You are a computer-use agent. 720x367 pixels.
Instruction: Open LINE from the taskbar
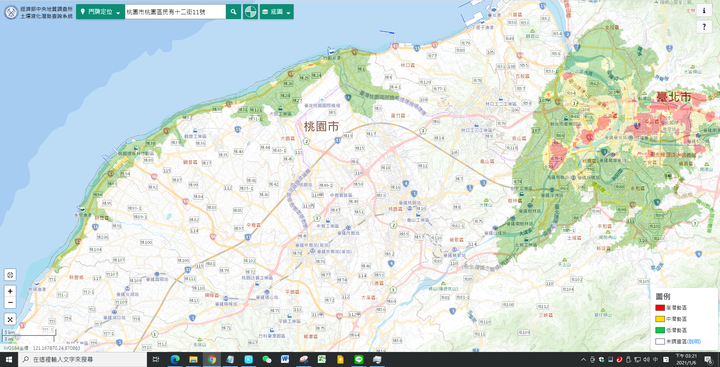[x=359, y=360]
